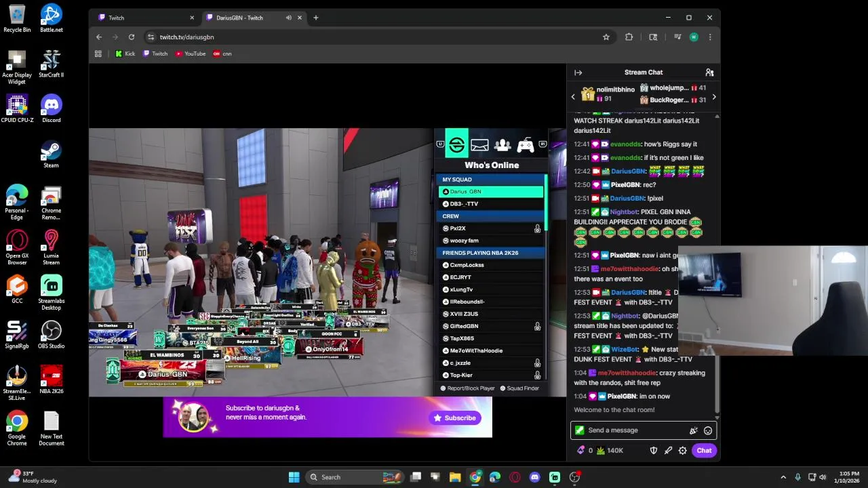
Task: Open the sparkle power-ups icon in chat
Action: tap(693, 430)
